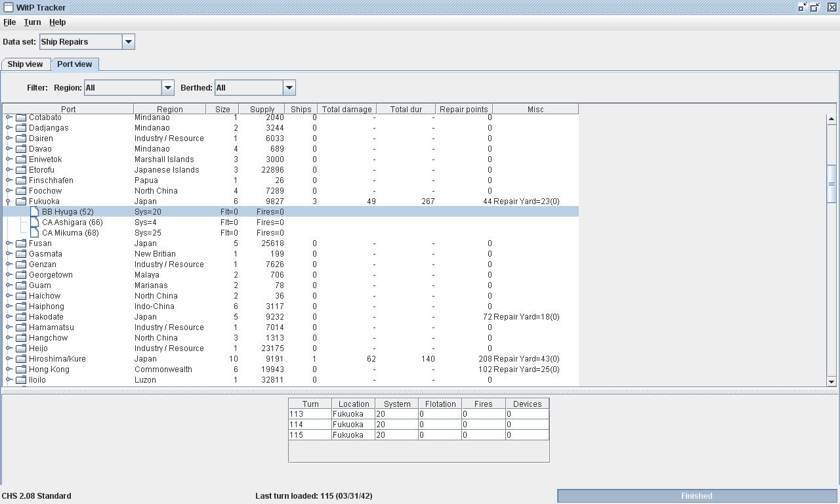Image resolution: width=840 pixels, height=504 pixels.
Task: Click Hiroshima/Kure Repair Yard=43(0) text
Action: click(526, 359)
